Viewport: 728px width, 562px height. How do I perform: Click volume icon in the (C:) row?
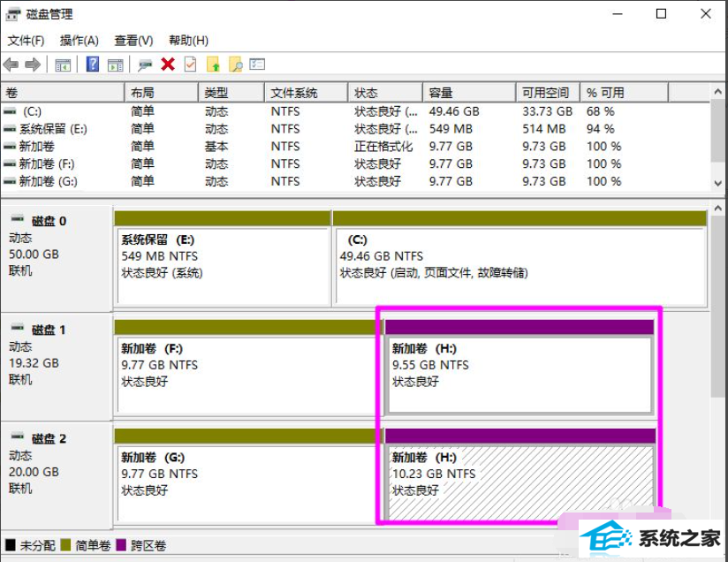coord(10,111)
